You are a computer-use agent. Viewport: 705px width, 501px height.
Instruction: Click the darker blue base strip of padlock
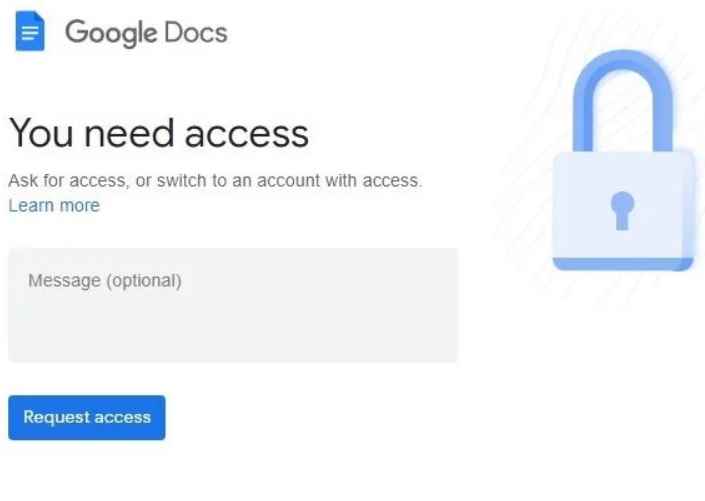click(x=623, y=264)
